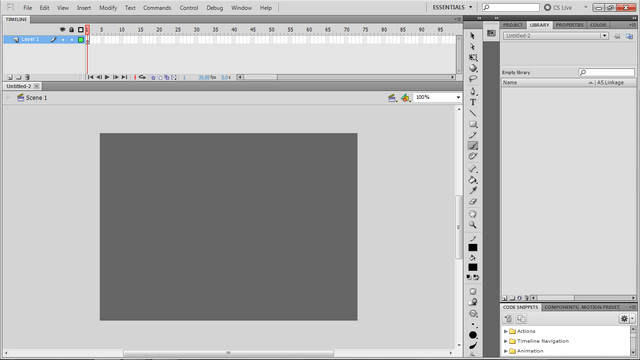
Task: Activate the Zoom magnifier tool
Action: (473, 225)
